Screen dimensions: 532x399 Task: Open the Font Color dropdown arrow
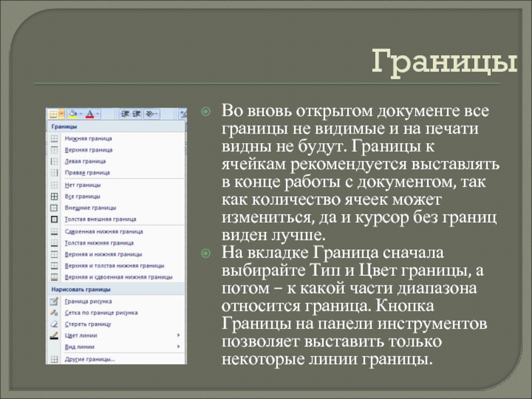click(98, 114)
